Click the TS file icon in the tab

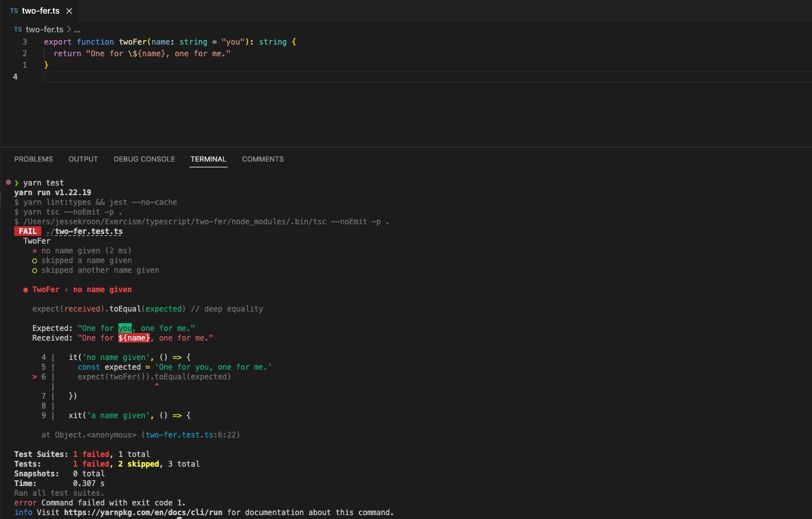14,11
